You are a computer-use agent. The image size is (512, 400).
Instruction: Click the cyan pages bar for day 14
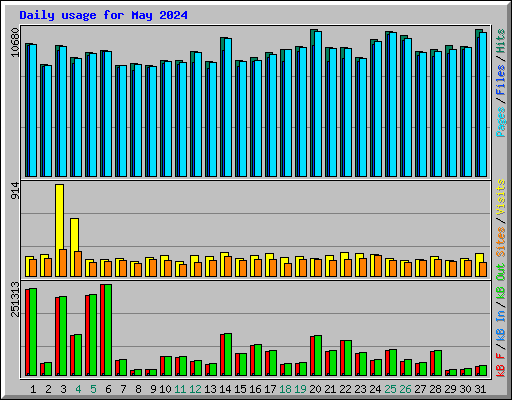[228, 107]
